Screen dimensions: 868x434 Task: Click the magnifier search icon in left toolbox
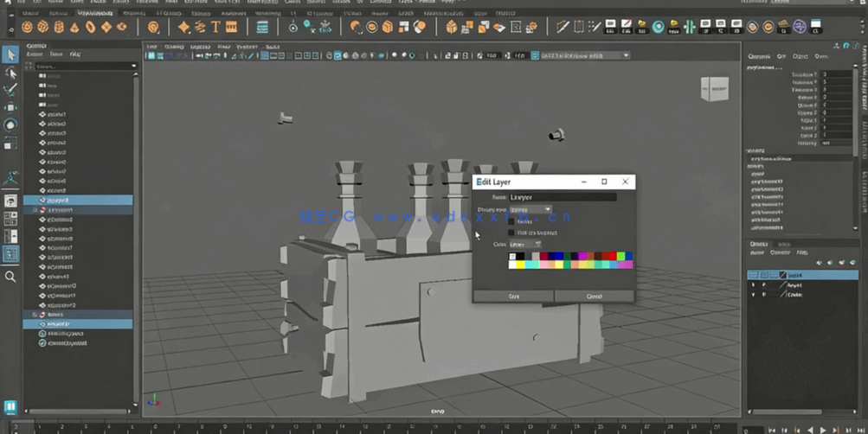[x=10, y=277]
